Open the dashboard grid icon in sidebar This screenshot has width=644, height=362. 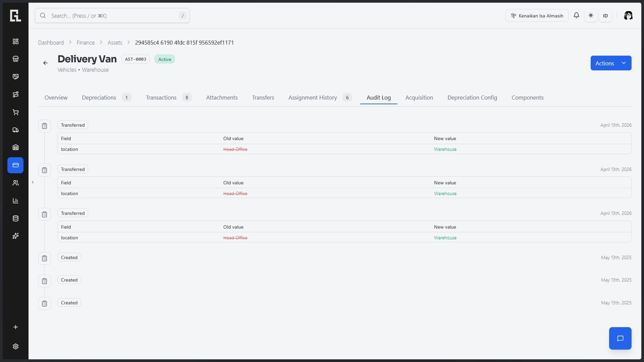(x=15, y=41)
